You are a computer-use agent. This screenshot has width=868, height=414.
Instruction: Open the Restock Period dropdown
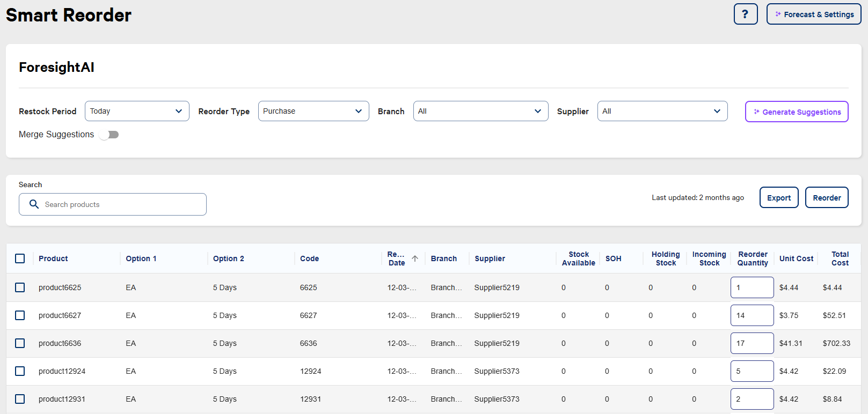click(137, 111)
